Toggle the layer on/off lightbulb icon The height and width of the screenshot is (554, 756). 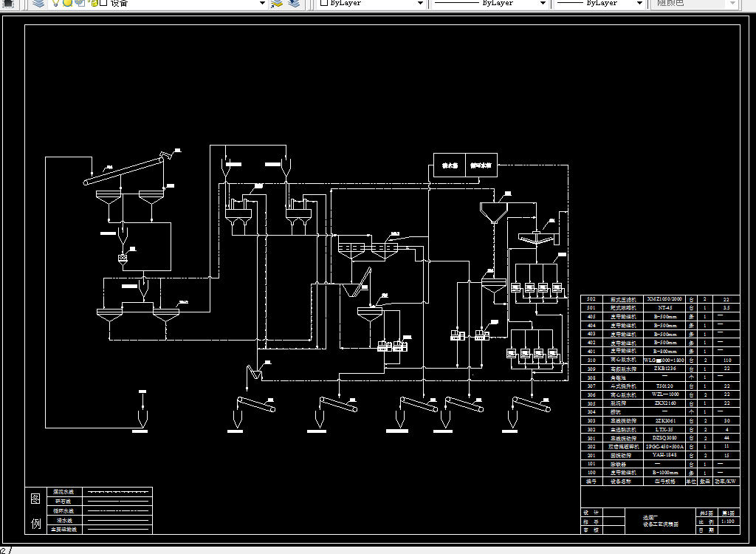[56, 3]
